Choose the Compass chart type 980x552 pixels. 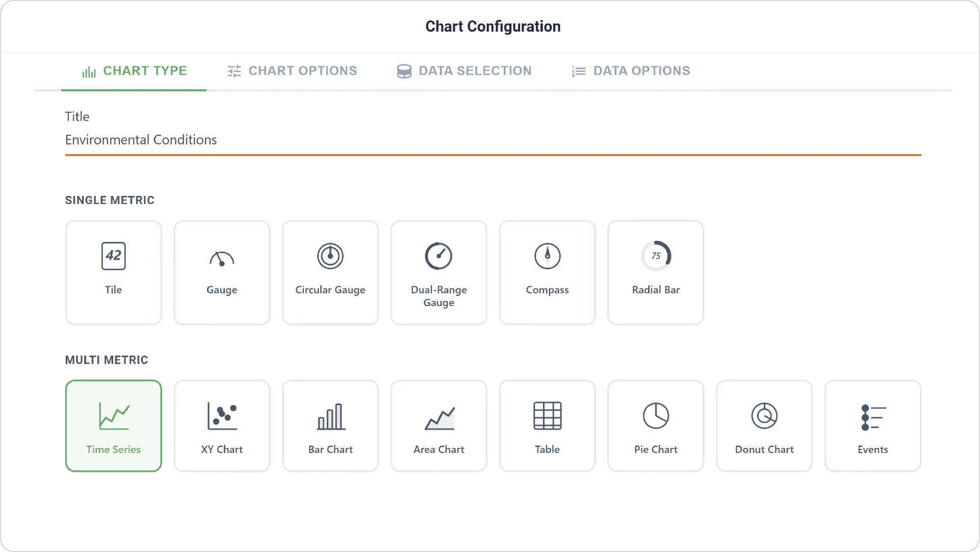pos(548,272)
